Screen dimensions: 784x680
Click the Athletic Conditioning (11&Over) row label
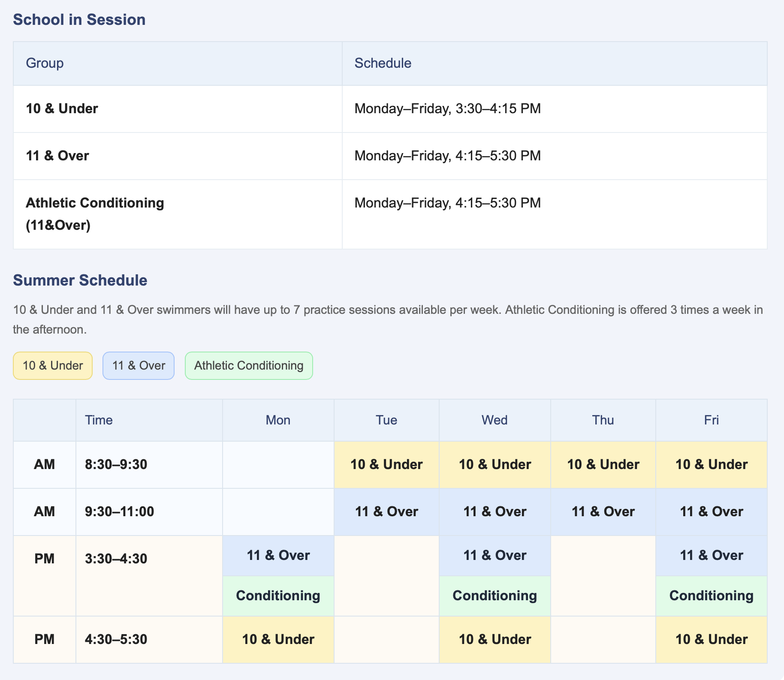tap(95, 214)
